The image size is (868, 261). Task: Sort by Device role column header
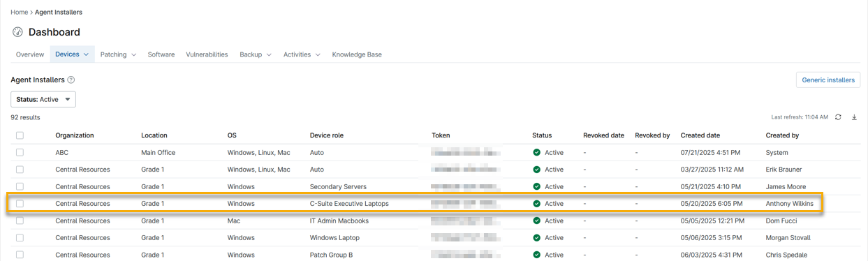point(327,135)
